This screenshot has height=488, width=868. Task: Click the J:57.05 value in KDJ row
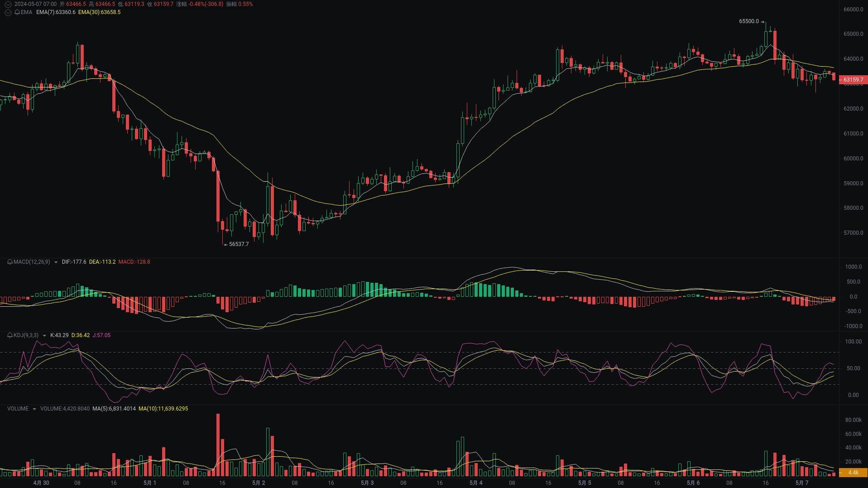click(x=101, y=335)
